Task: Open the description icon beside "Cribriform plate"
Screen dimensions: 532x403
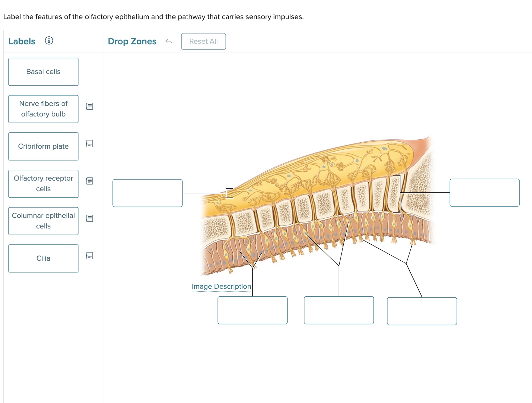Action: coord(89,144)
